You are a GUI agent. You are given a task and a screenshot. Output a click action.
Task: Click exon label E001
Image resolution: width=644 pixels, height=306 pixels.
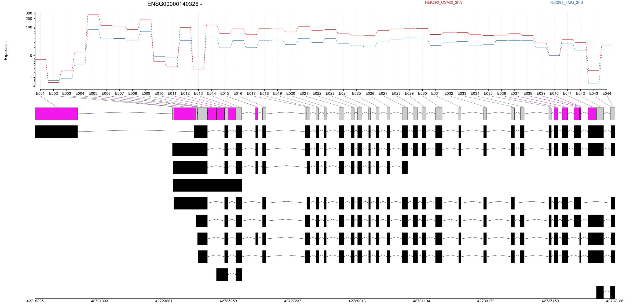click(x=40, y=93)
